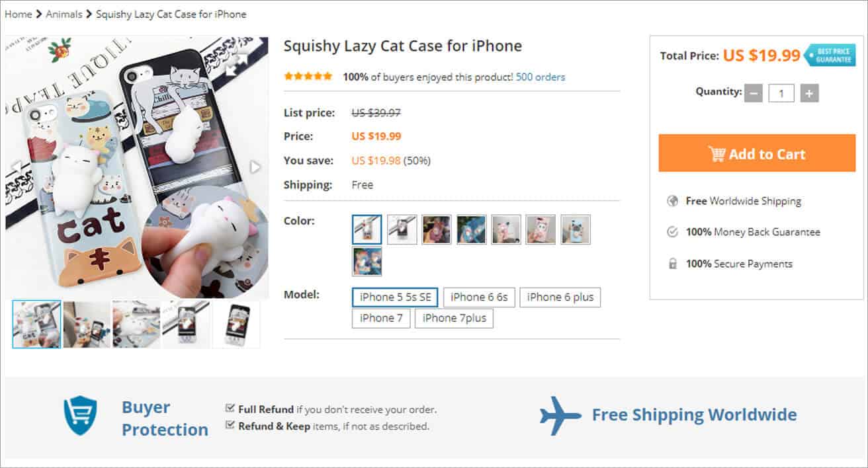Decrease quantity with the minus stepper

click(754, 93)
